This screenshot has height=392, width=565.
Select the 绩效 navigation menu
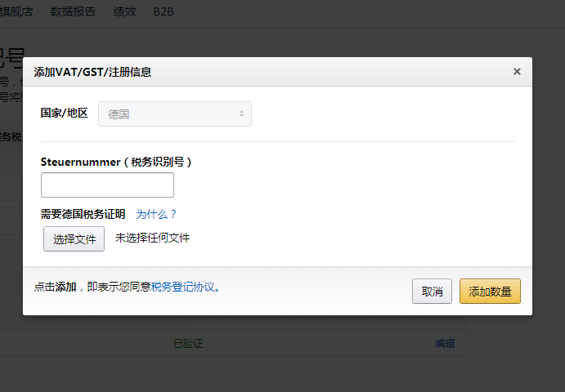[124, 11]
